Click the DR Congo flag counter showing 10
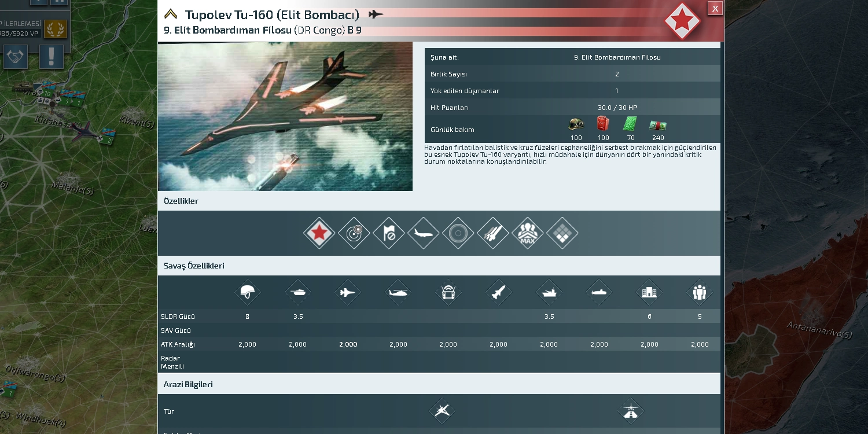868x434 pixels. point(47,93)
